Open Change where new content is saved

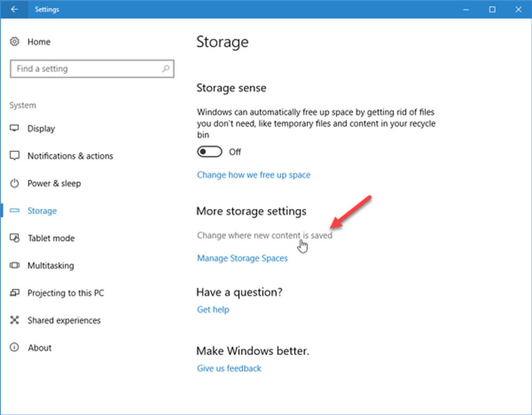coord(264,235)
